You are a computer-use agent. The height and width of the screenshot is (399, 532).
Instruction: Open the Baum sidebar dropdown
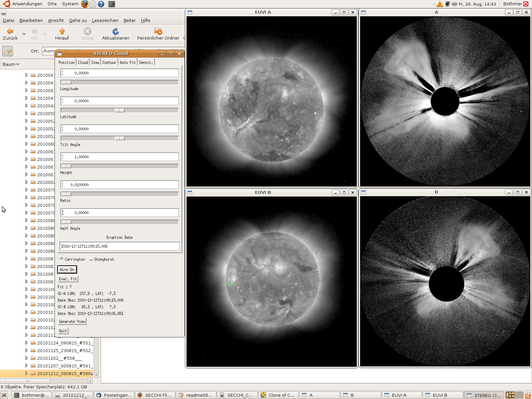pyautogui.click(x=11, y=64)
